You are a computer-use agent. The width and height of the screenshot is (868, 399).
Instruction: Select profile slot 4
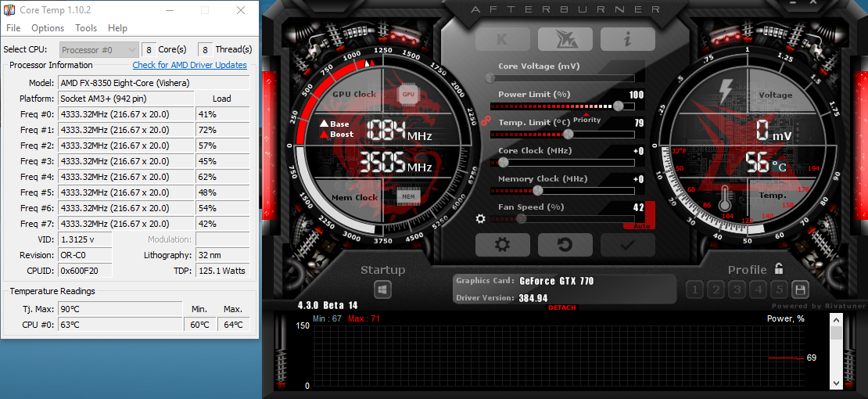(x=759, y=289)
